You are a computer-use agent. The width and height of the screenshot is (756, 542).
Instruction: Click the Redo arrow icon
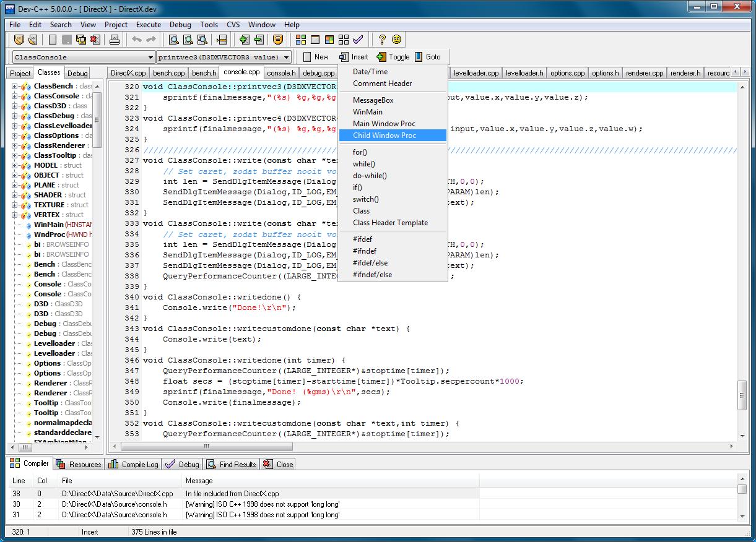(150, 39)
